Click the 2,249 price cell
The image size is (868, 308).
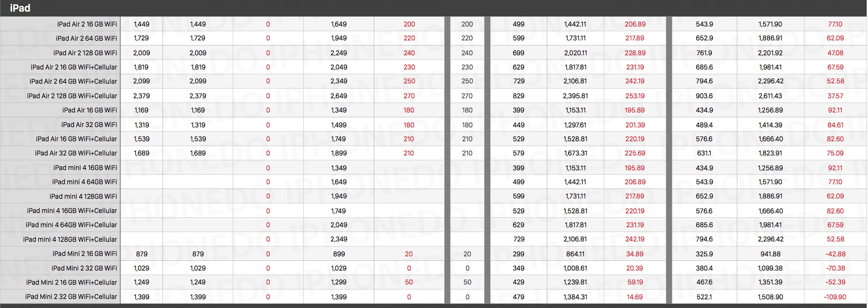[x=339, y=53]
